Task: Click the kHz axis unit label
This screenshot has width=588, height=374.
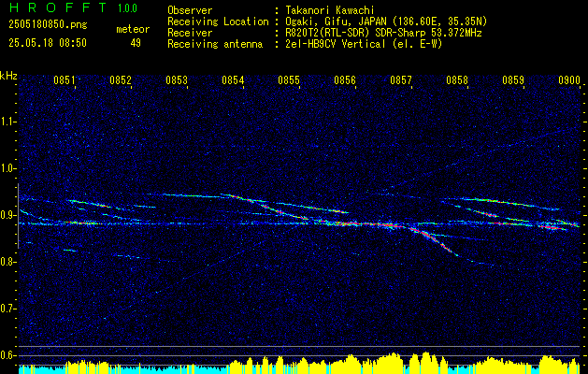Action: [x=8, y=76]
